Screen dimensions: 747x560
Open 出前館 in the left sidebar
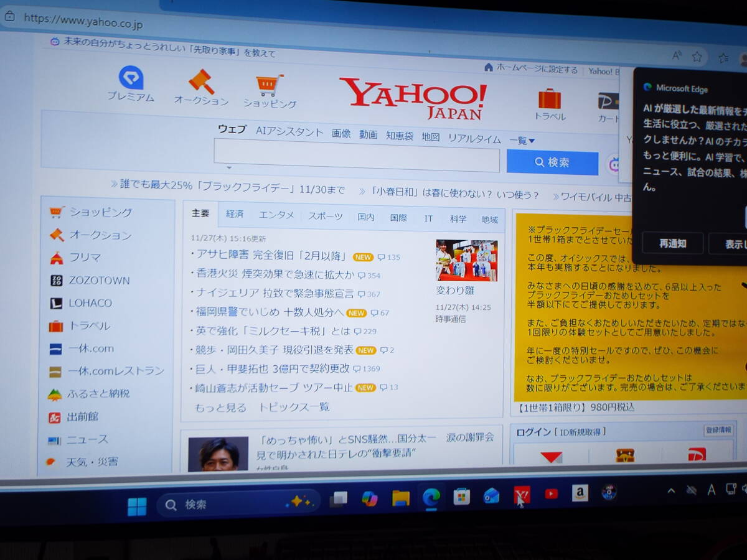coord(74,417)
